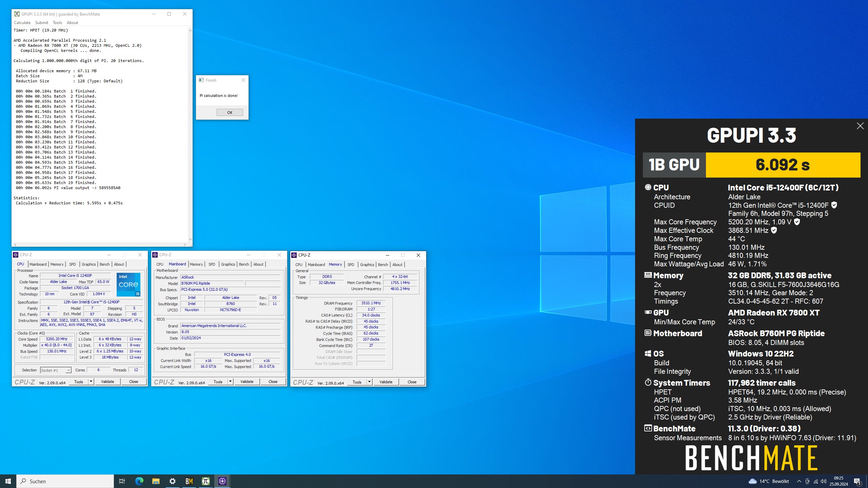Click Validate in Memory CPU-Z window

click(x=386, y=382)
